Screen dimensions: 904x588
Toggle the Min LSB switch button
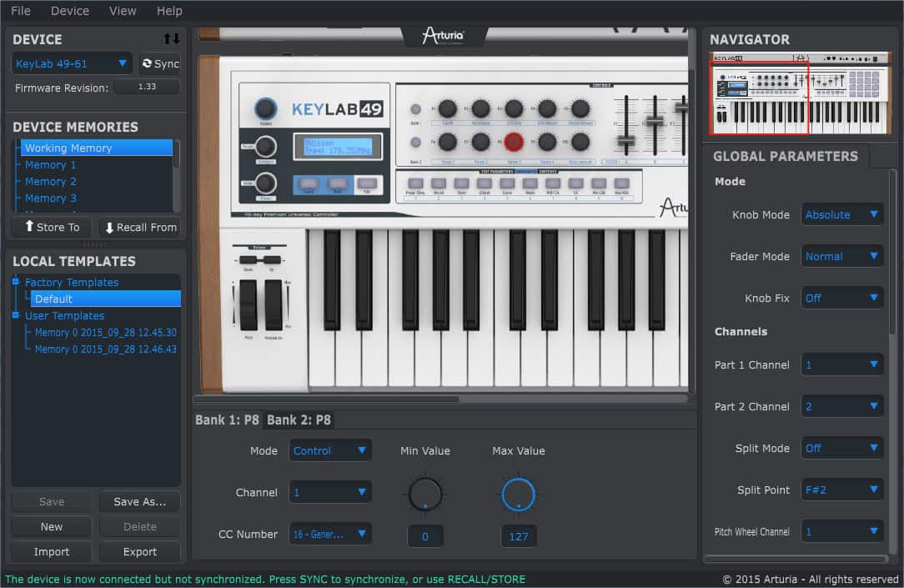click(599, 183)
